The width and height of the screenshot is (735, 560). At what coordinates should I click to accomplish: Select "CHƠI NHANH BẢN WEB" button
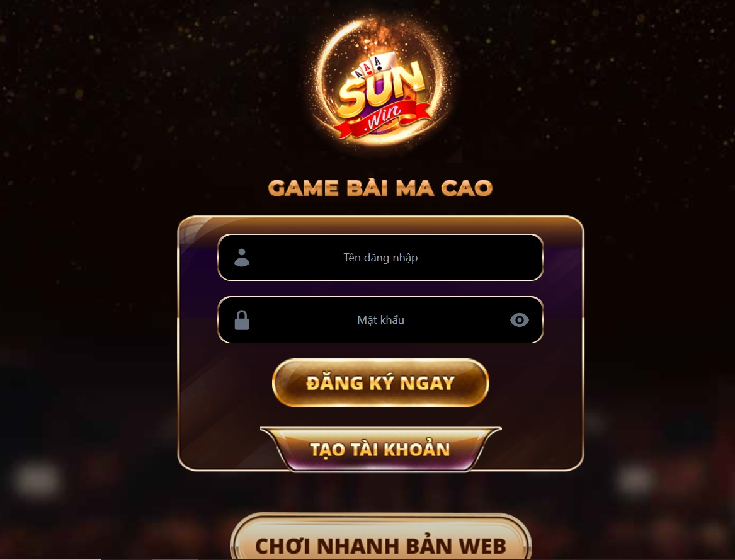click(380, 539)
